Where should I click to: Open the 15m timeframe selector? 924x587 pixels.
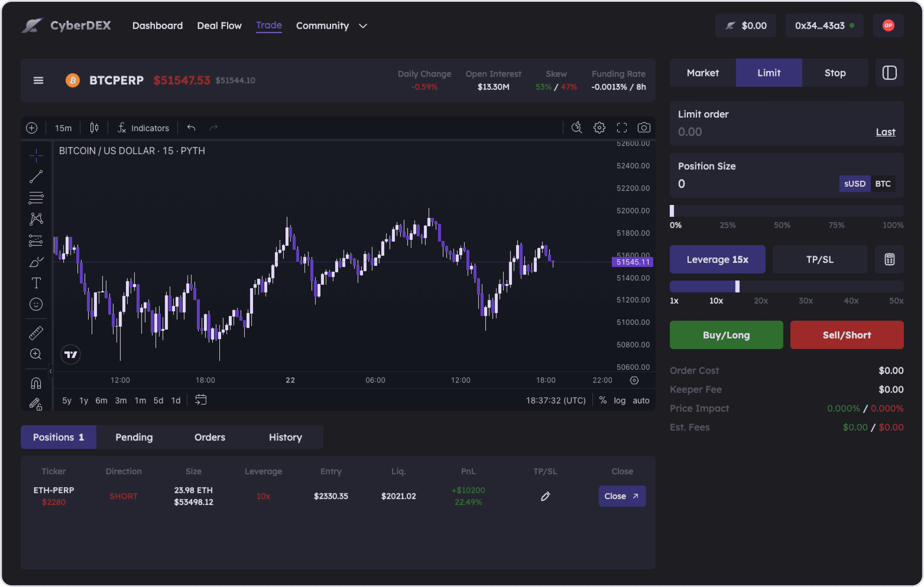click(63, 128)
